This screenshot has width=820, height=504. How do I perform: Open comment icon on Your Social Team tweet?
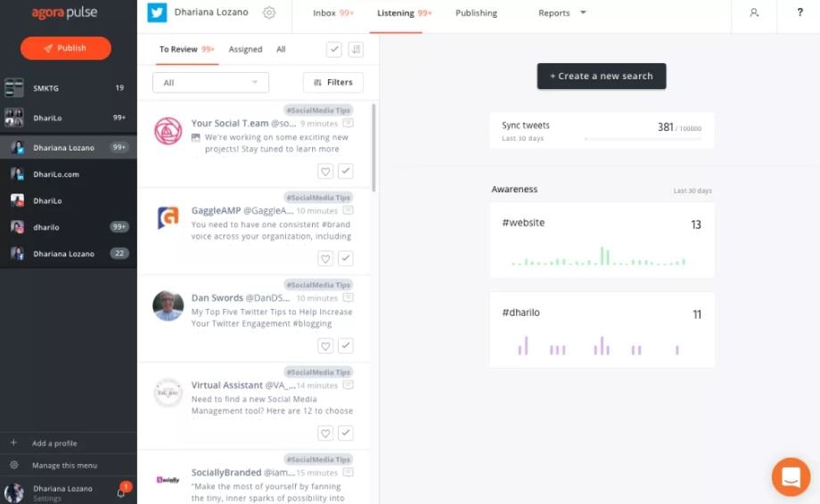(x=348, y=123)
